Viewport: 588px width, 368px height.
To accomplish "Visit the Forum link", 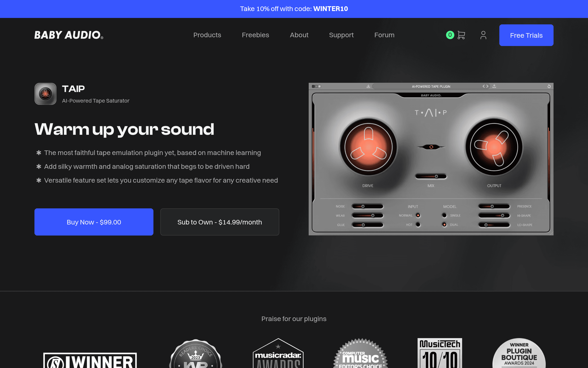I will click(x=384, y=35).
